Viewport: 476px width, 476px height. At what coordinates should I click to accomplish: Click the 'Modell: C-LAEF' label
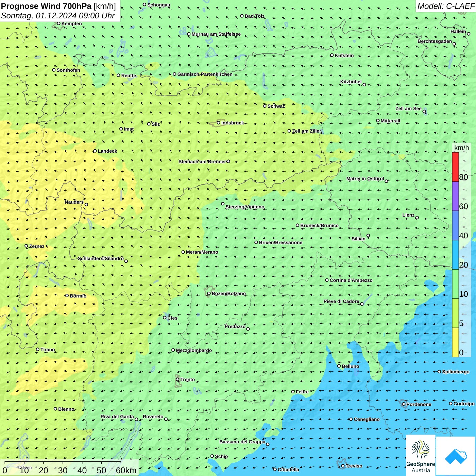(x=446, y=6)
